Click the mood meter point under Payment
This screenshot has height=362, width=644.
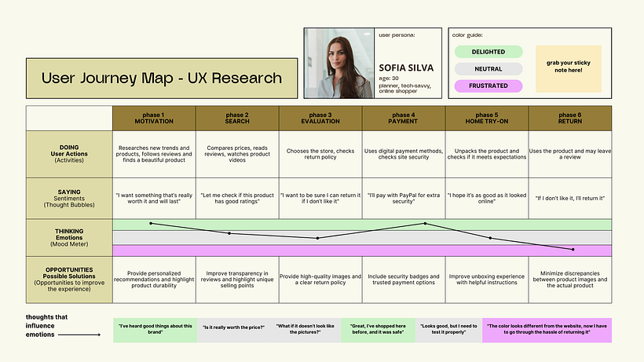[426, 224]
